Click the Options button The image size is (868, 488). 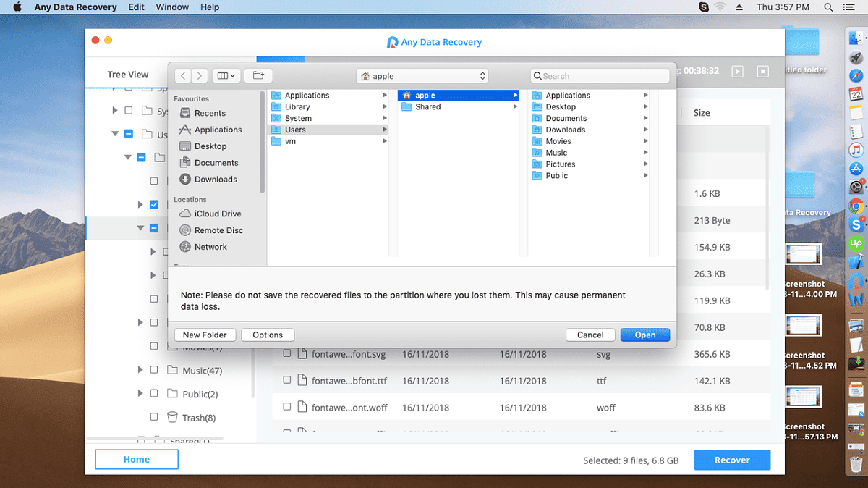[x=268, y=335]
